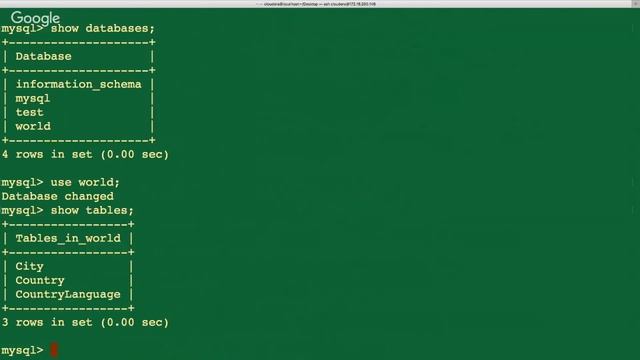Click the red cursor at the mysql prompt
The width and height of the screenshot is (640, 360).
pos(54,350)
